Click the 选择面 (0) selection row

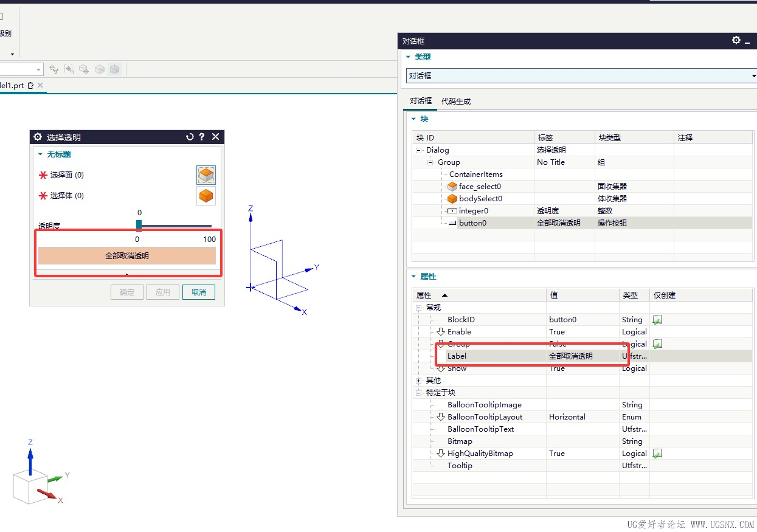tap(126, 175)
